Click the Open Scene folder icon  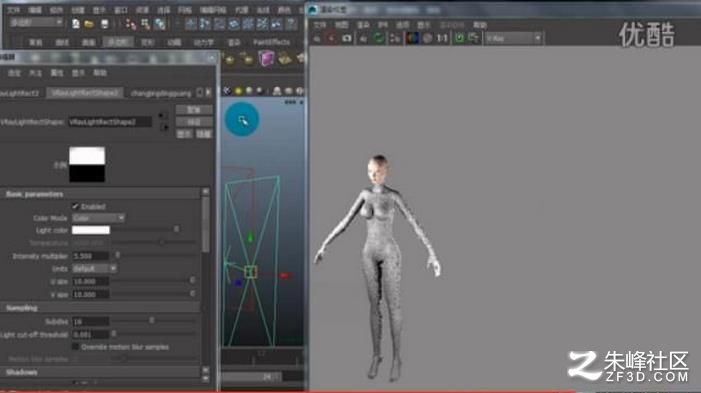click(89, 24)
